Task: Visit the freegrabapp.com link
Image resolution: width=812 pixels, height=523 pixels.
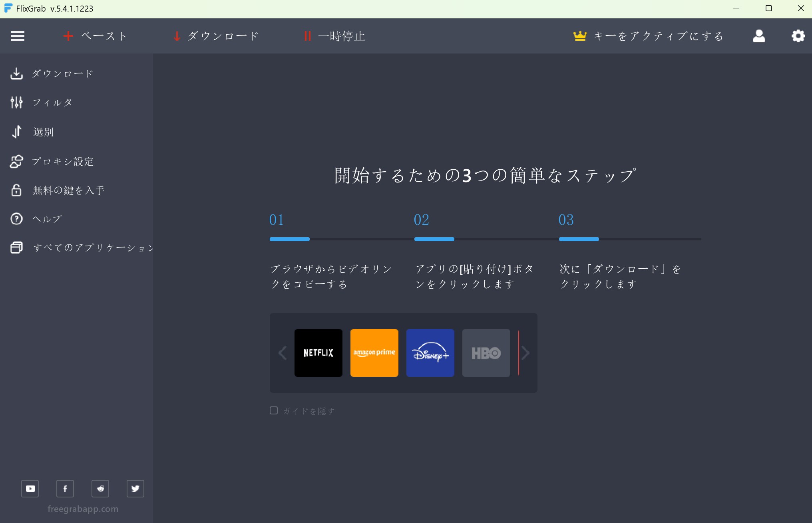Action: point(83,509)
